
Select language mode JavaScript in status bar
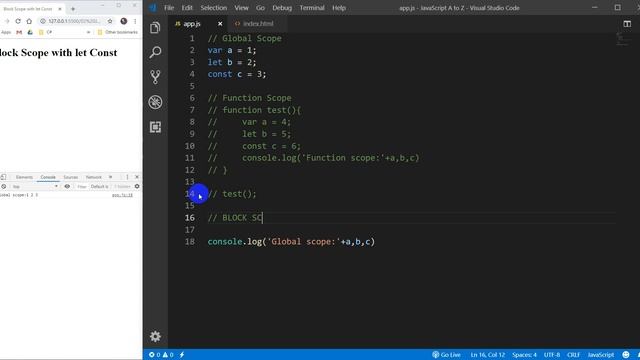point(601,355)
